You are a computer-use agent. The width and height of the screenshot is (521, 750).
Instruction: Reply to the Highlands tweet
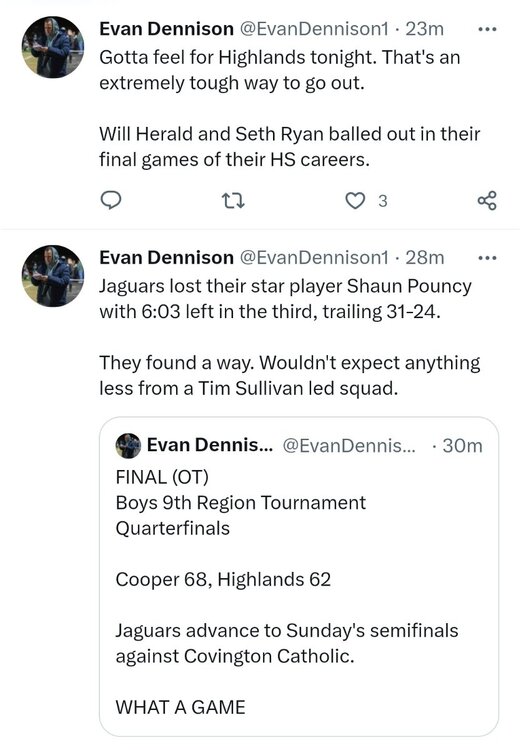[111, 200]
